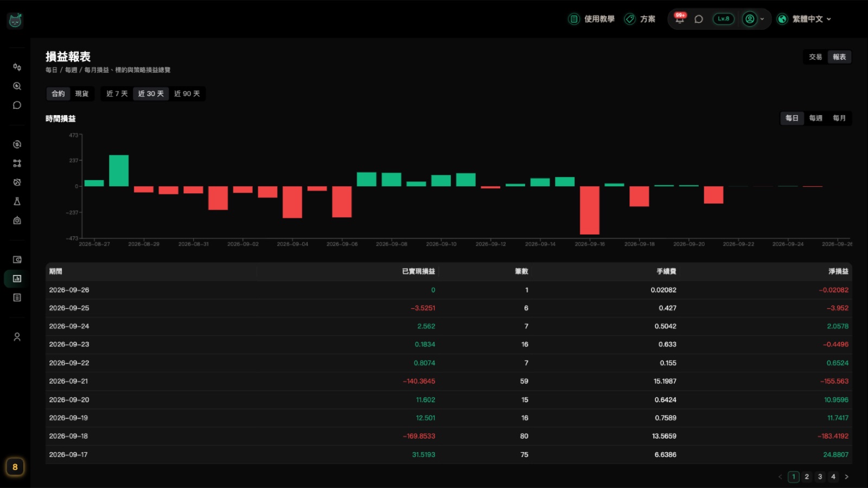Click the -183.4192 net loss value
This screenshot has height=488, width=868.
coord(833,436)
